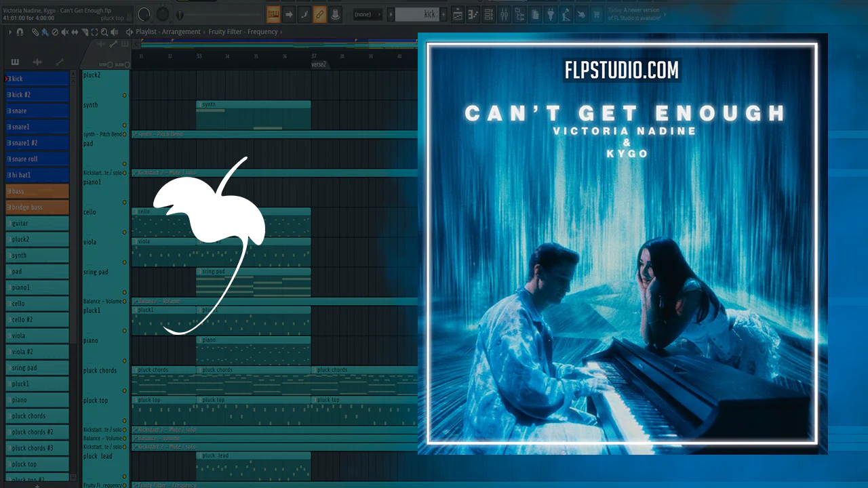Select the Mute tool speaker icon
Image resolution: width=868 pixels, height=488 pixels.
(65, 32)
